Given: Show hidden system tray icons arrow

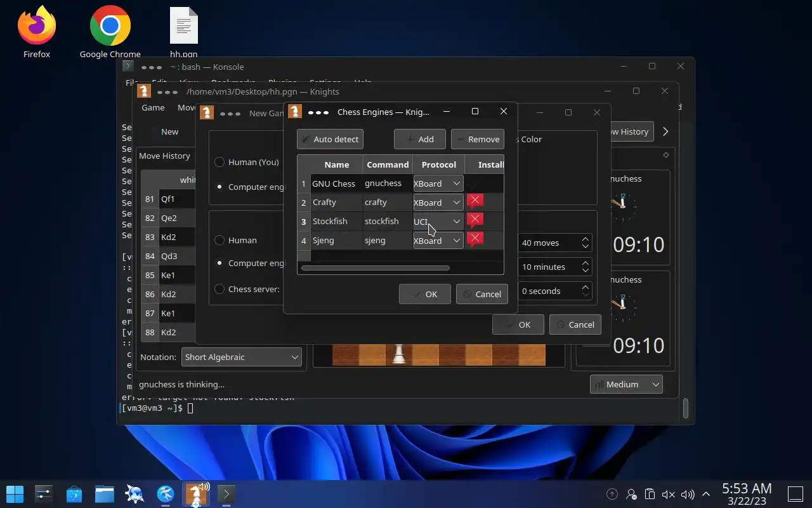Looking at the screenshot, I should click(706, 494).
